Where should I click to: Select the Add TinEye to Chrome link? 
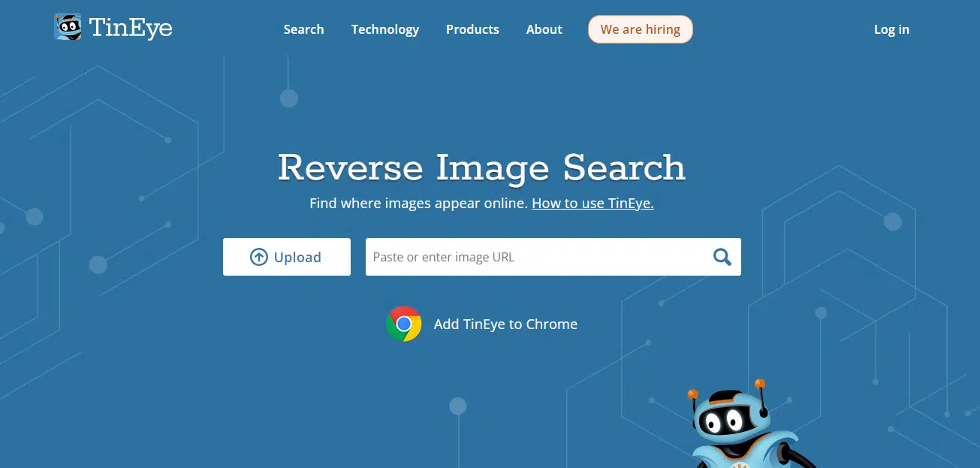pos(505,324)
